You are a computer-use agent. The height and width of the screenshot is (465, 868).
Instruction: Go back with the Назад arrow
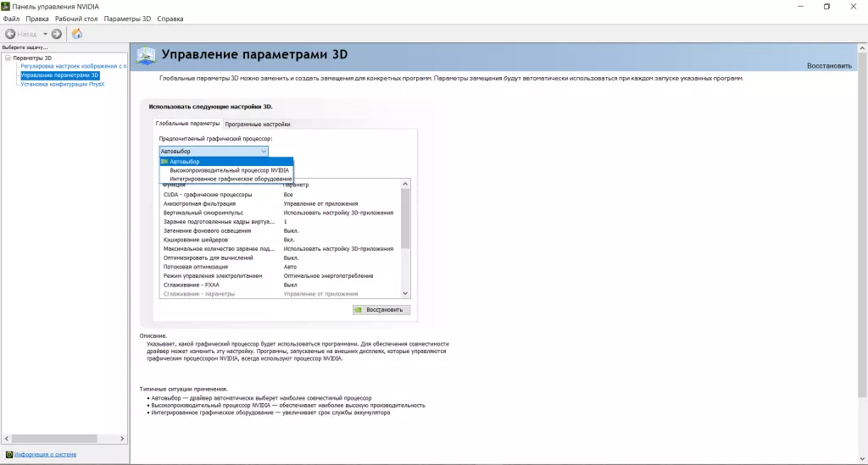tap(10, 34)
